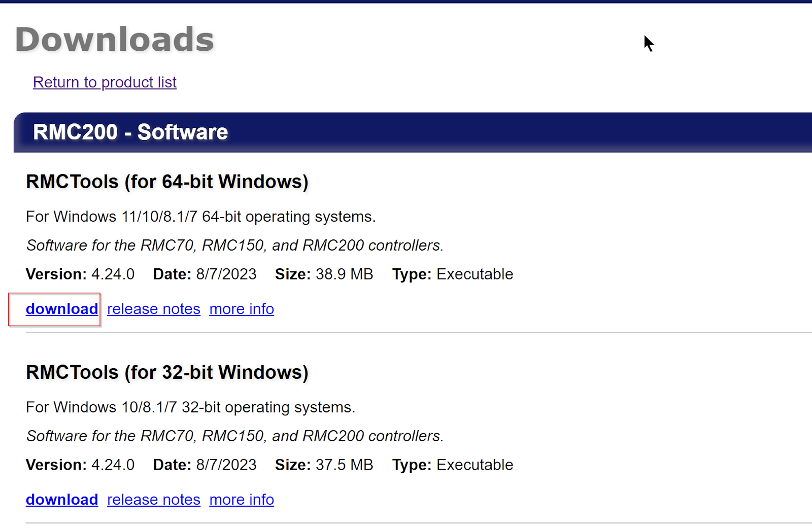Open the Return to product list link
812x528 pixels.
tap(105, 82)
